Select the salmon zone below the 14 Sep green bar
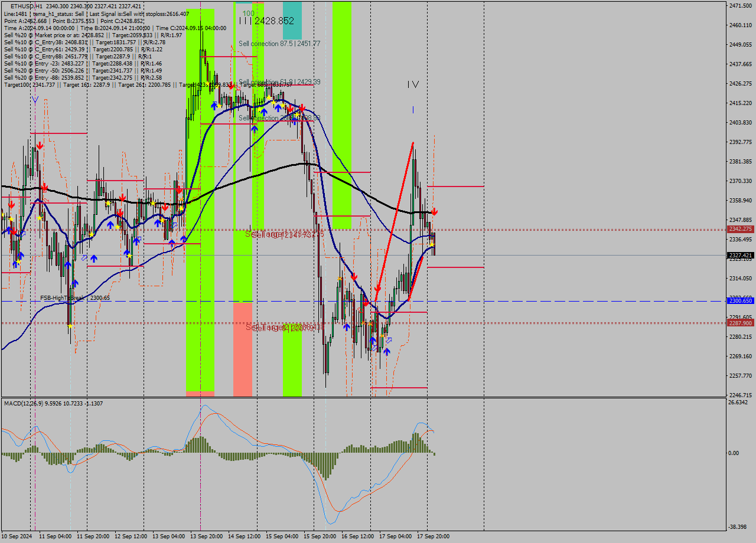This screenshot has height=543, width=756. [243, 348]
